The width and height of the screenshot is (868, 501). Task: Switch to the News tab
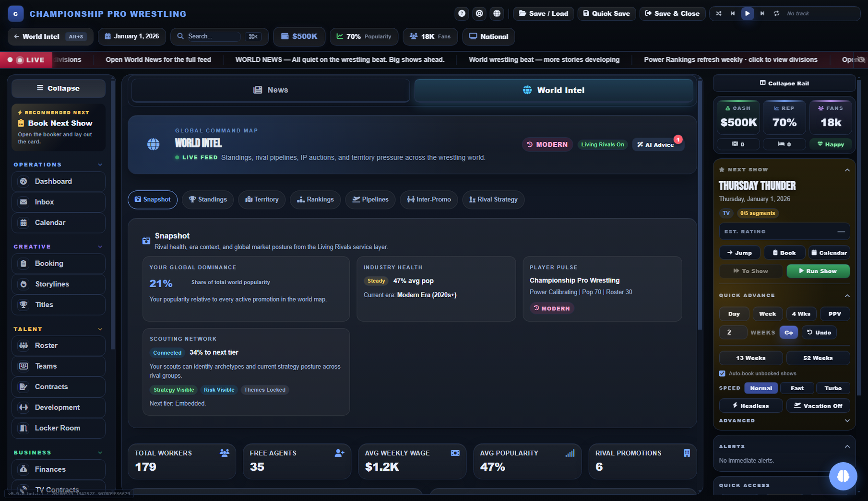[x=271, y=90]
